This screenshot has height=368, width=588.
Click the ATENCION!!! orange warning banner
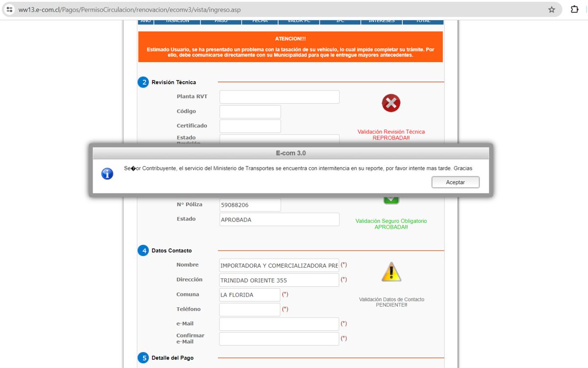pyautogui.click(x=291, y=47)
